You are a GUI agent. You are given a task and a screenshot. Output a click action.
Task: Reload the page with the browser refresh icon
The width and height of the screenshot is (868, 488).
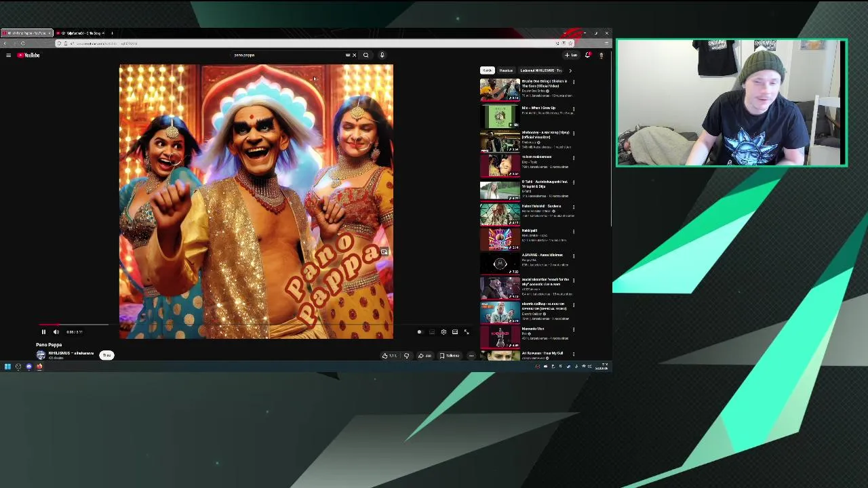tap(22, 43)
